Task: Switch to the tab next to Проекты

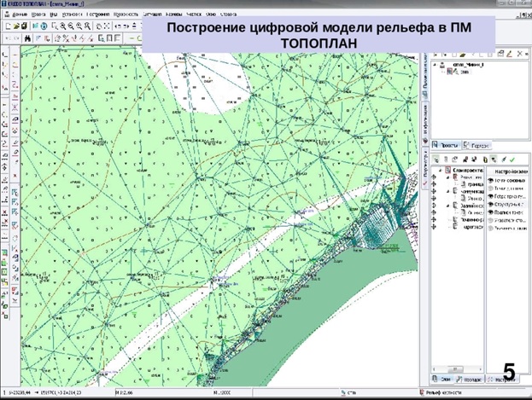Action: coord(476,146)
